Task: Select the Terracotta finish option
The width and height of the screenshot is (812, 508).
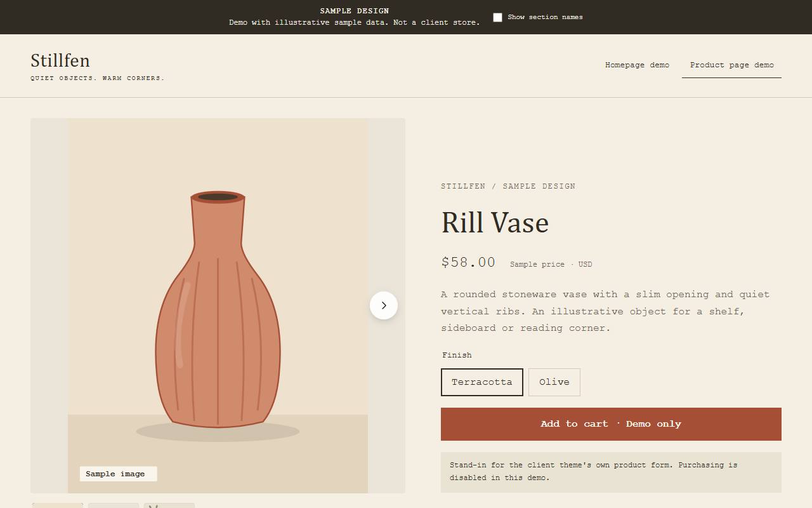Action: click(x=482, y=382)
